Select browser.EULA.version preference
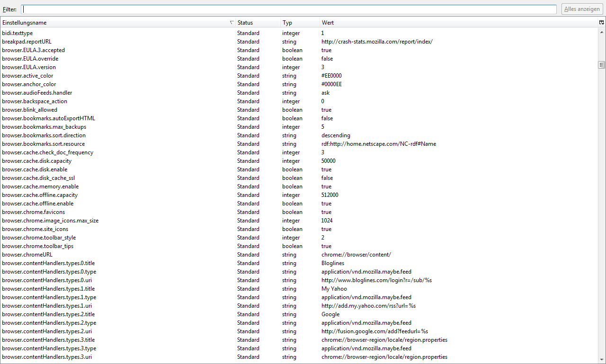Image resolution: width=606 pixels, height=364 pixels. tap(299, 67)
